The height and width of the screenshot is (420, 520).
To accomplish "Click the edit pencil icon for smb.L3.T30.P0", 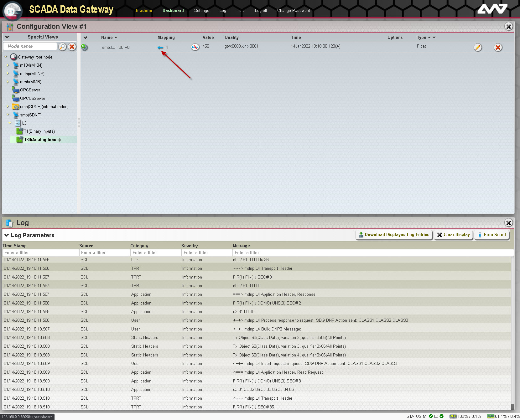I will 477,47.
